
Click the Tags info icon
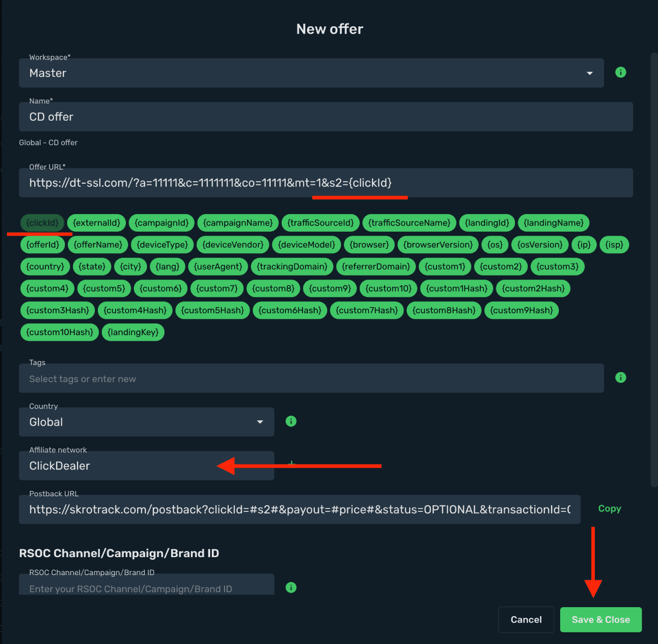(620, 377)
